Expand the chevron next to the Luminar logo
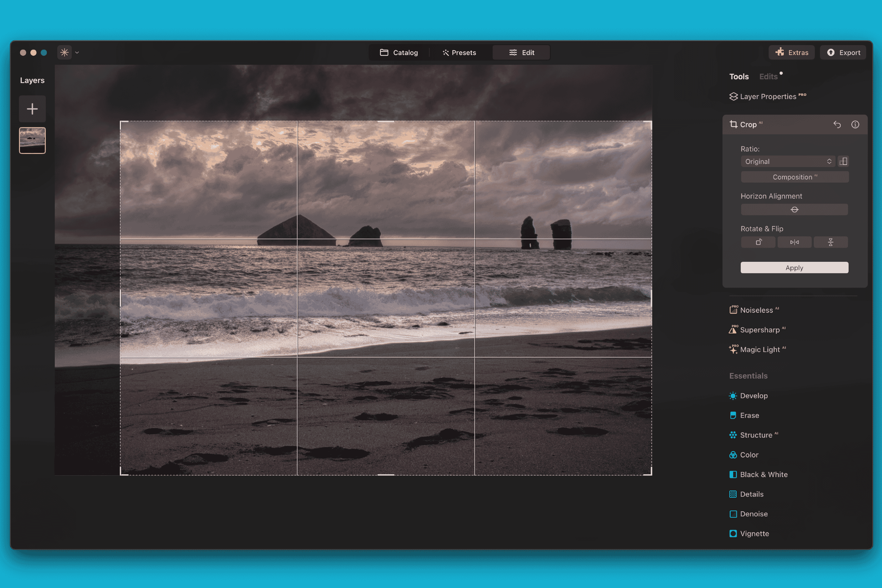 tap(77, 52)
